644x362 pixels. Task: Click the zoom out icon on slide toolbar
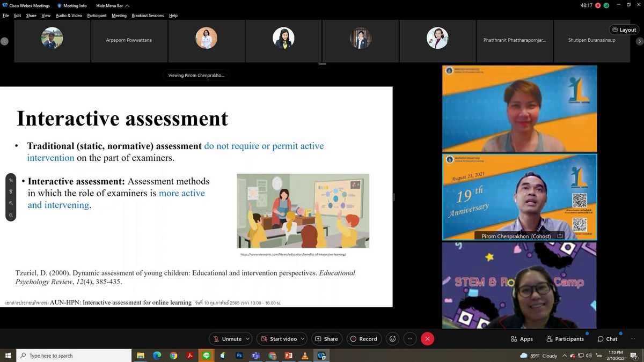(x=11, y=215)
